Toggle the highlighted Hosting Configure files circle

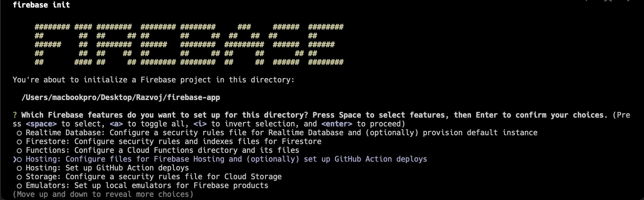[x=19, y=159]
